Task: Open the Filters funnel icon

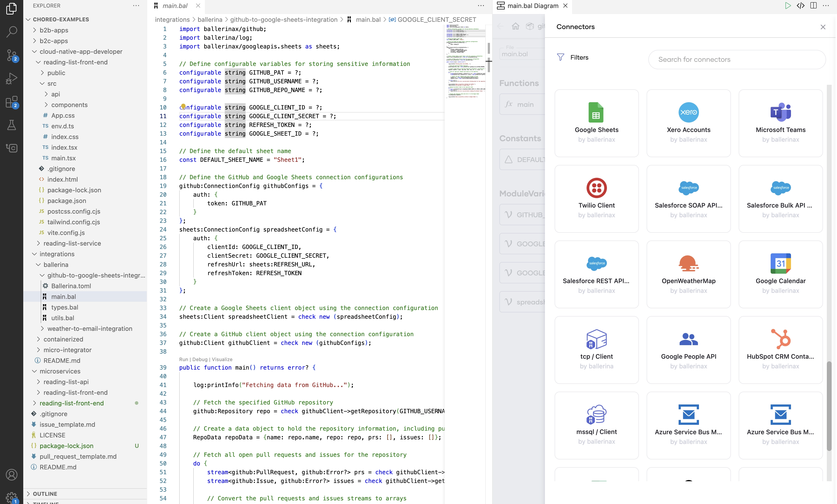Action: (561, 57)
